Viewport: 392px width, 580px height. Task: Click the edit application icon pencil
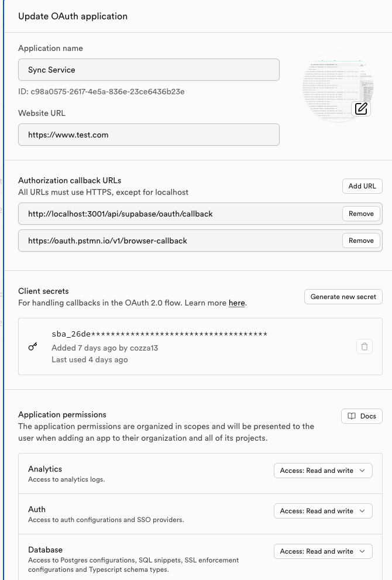click(362, 108)
